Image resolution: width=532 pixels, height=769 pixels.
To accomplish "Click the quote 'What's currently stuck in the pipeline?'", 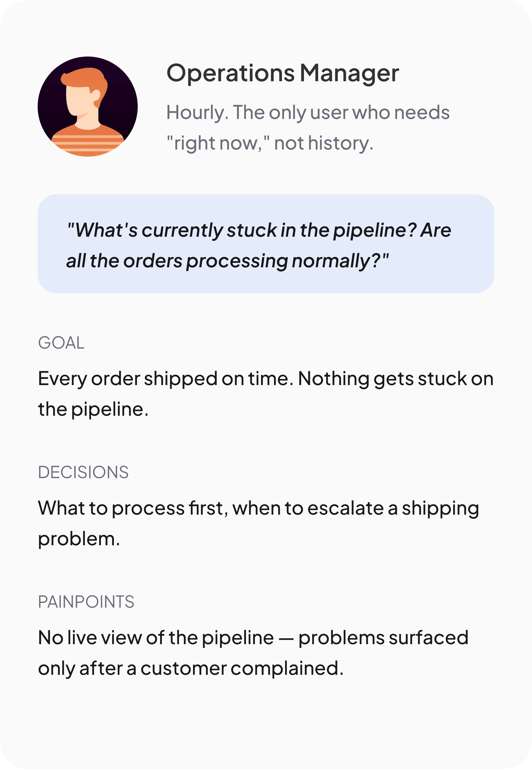I will (242, 231).
